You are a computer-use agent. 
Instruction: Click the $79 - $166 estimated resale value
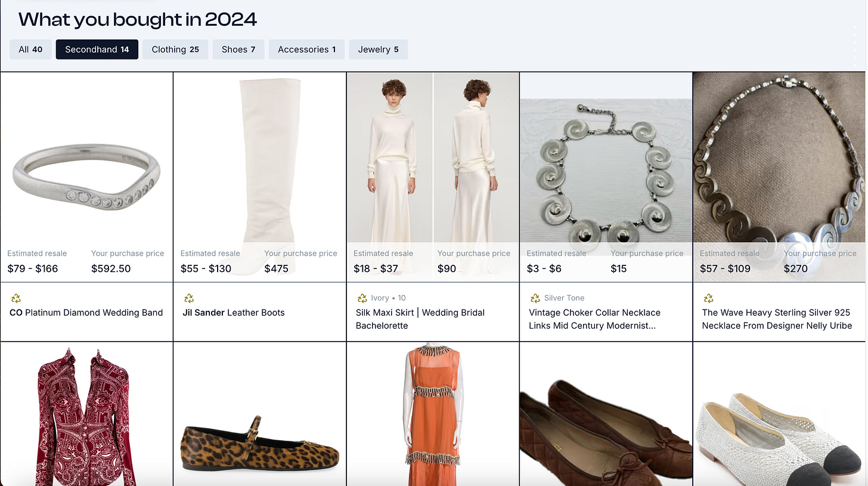coord(33,268)
